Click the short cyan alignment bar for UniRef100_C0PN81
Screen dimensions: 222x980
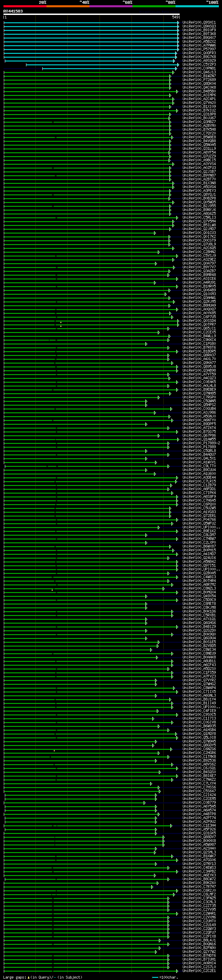[x=110, y=68]
